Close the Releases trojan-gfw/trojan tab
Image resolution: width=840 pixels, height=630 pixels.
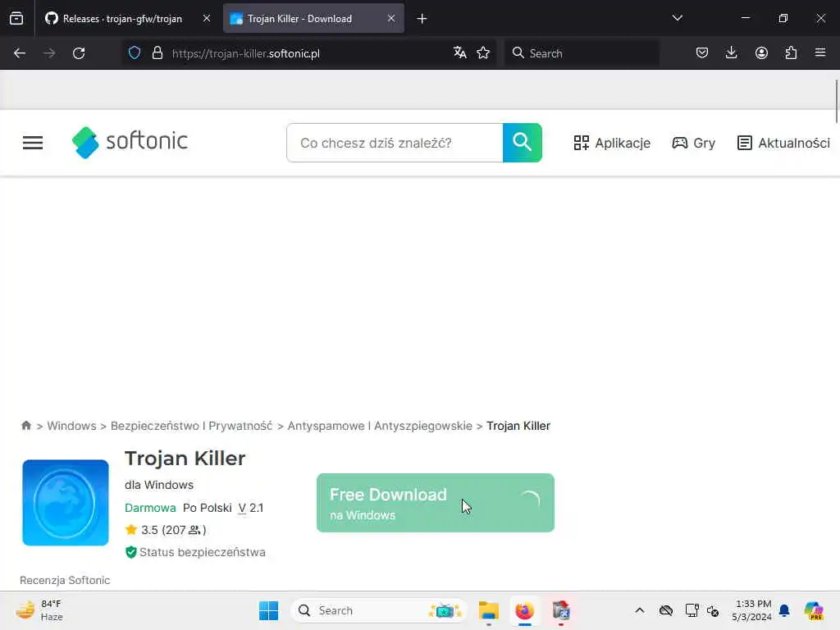click(207, 19)
